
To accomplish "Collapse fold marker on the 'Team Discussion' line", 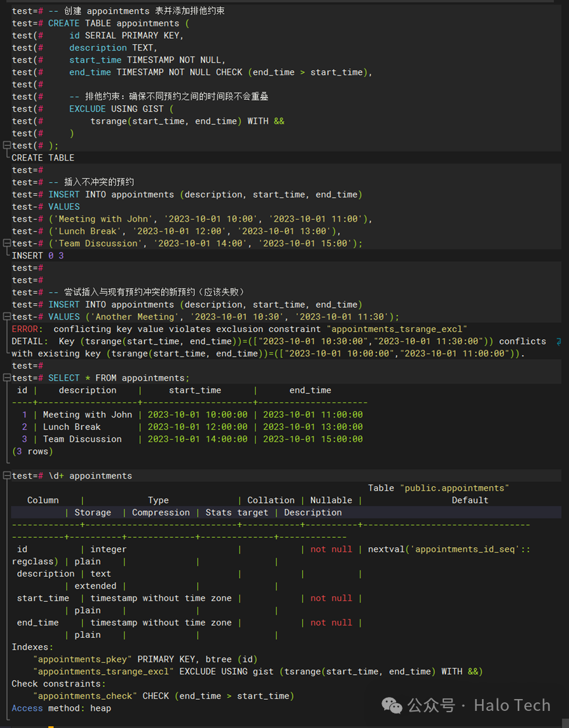I will (7, 243).
